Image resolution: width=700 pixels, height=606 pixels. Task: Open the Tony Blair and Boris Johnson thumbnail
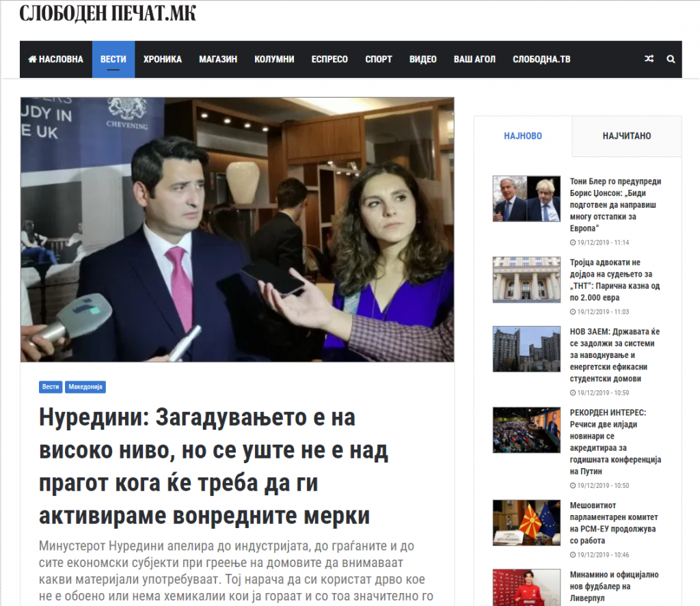point(526,199)
